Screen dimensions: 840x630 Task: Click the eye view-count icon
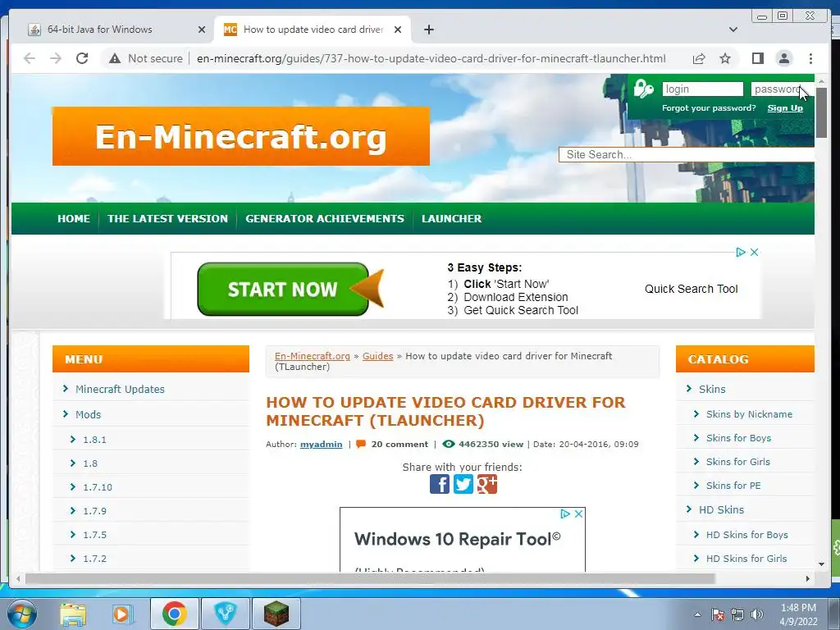click(x=449, y=444)
